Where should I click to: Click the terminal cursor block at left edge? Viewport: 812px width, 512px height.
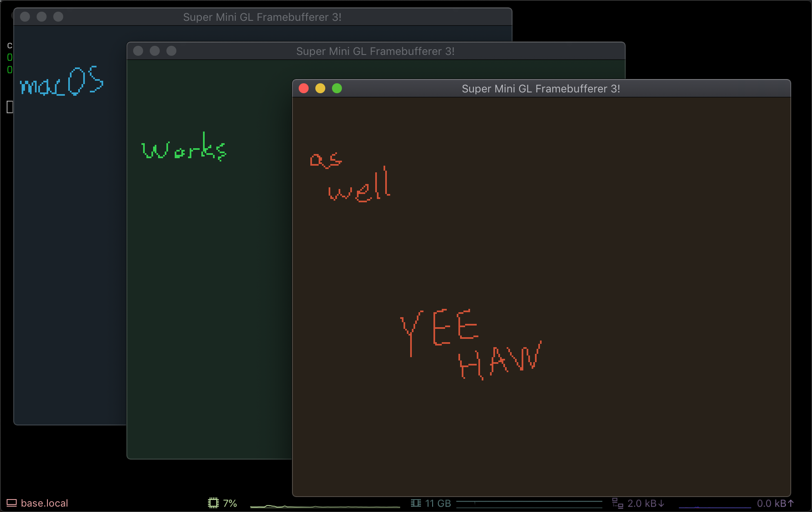click(10, 107)
